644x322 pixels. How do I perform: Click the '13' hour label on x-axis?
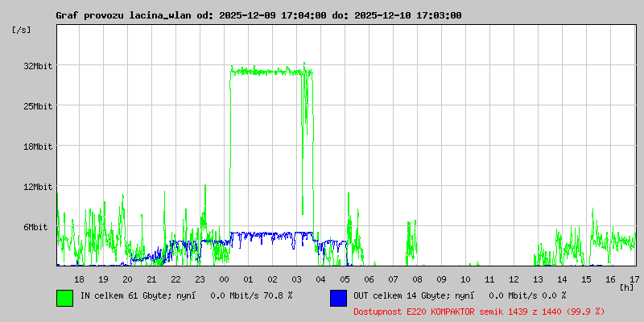point(538,279)
